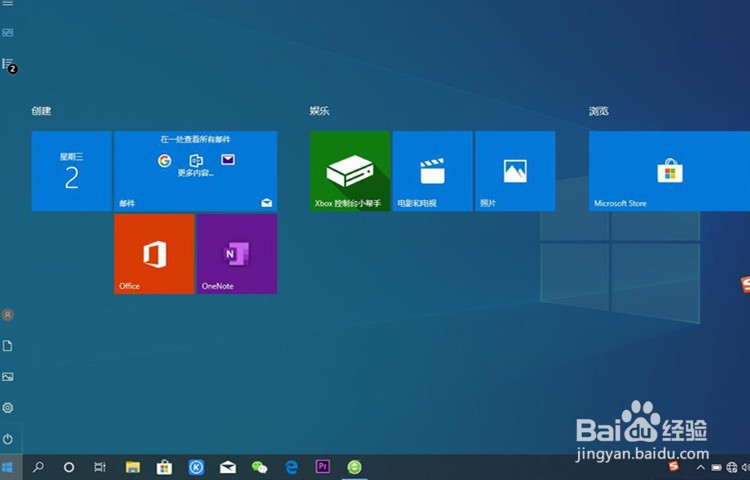Screen dimensions: 750x480
Task: Launch the OneNote tile
Action: pos(237,254)
